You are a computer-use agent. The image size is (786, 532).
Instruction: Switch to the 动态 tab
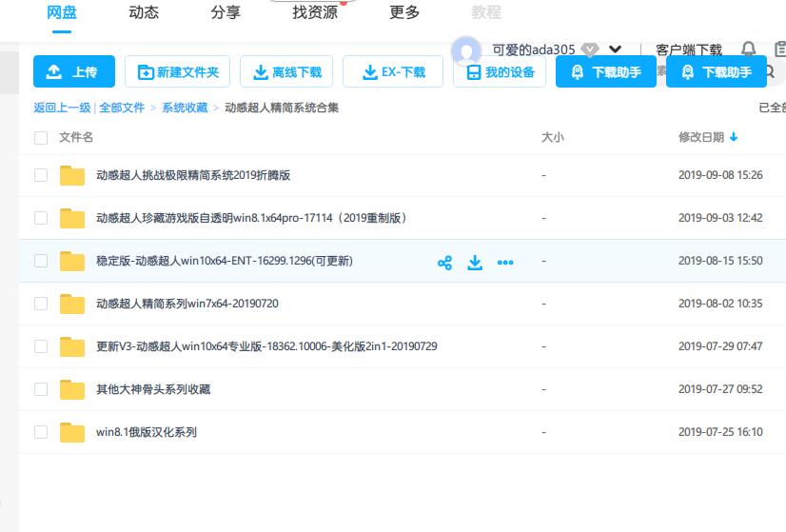tap(144, 13)
